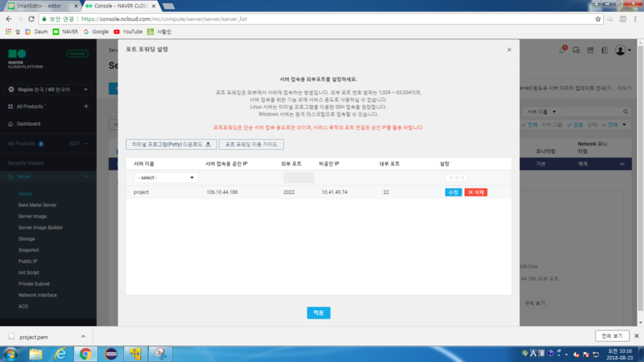Viewport: 644px width, 362px height.
Task: Open Public IP in sidebar
Action: coord(28,261)
